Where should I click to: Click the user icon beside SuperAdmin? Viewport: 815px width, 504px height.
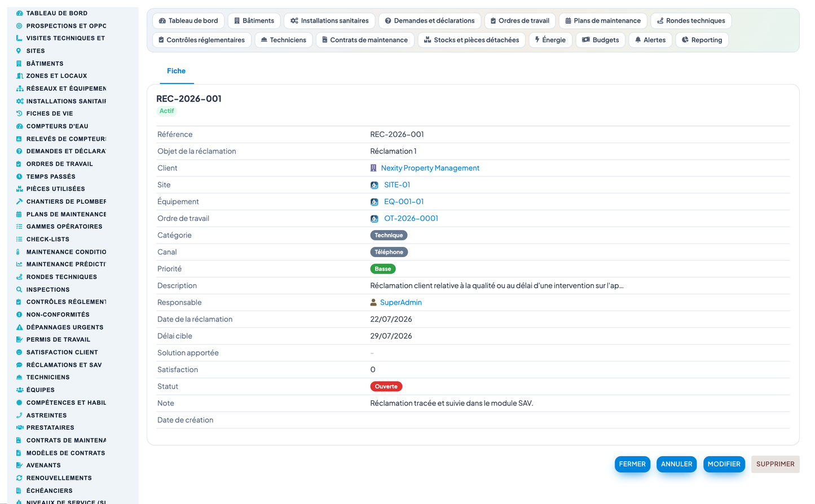click(x=373, y=302)
